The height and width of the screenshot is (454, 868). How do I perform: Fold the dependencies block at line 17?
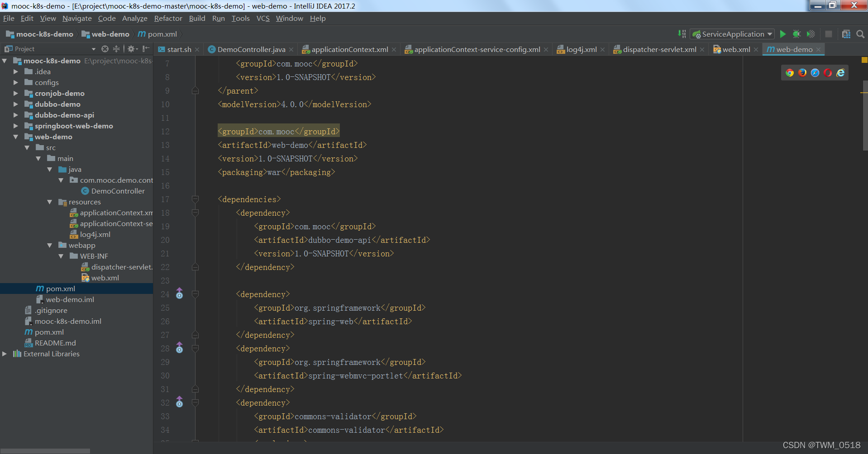click(195, 199)
